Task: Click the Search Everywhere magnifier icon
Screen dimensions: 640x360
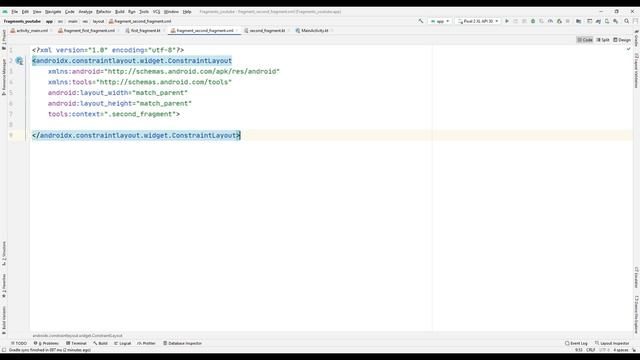Action: [x=627, y=21]
